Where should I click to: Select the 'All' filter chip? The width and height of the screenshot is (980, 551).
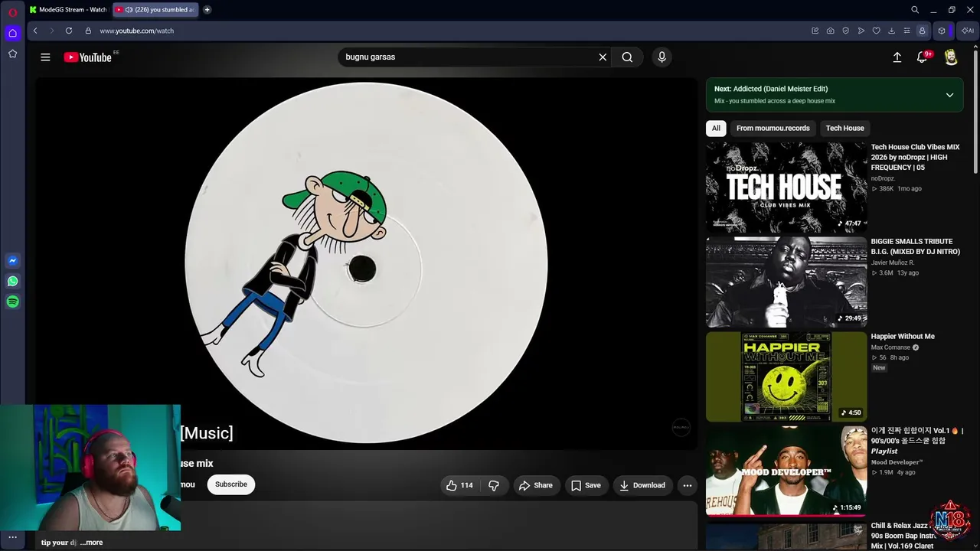coord(716,128)
